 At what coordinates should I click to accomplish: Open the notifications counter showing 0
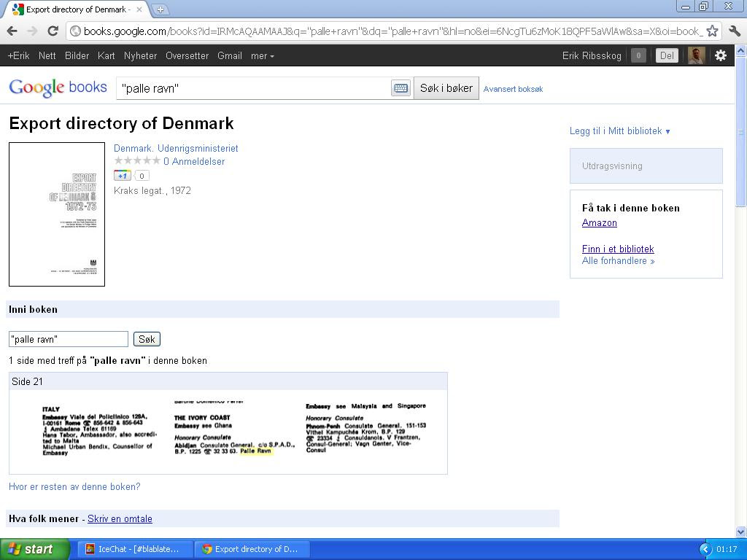[x=638, y=55]
